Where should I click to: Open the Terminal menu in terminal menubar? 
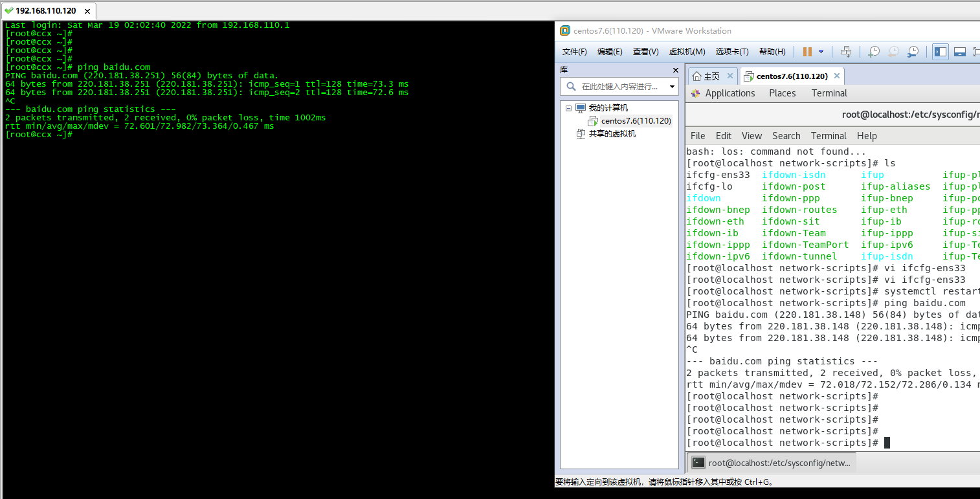click(829, 136)
